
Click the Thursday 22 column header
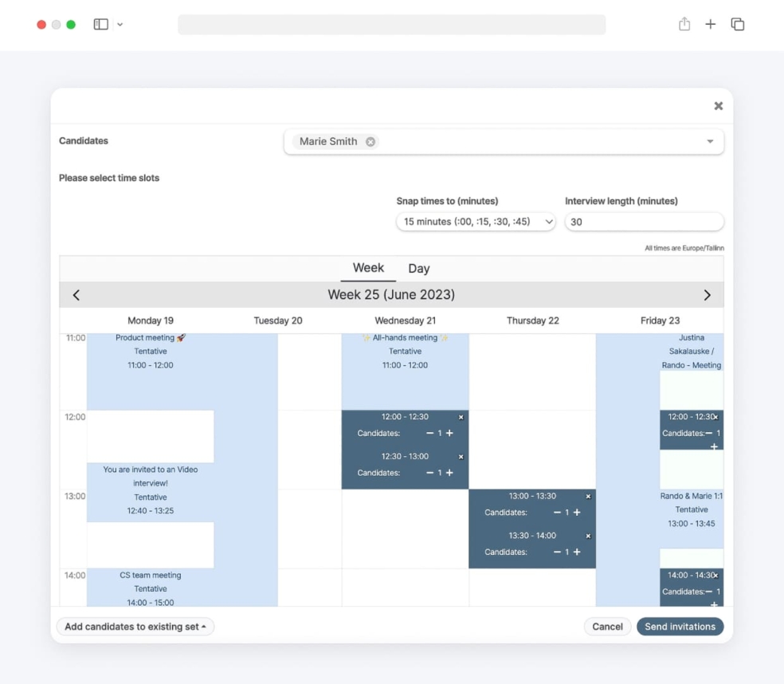point(532,320)
